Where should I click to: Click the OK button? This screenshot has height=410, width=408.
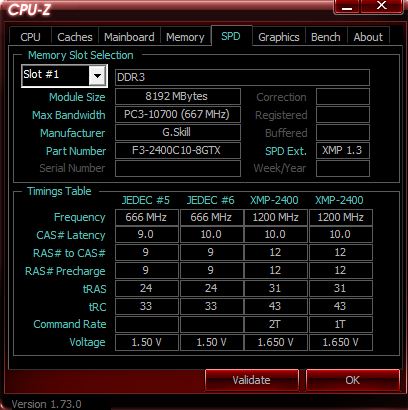pyautogui.click(x=352, y=380)
